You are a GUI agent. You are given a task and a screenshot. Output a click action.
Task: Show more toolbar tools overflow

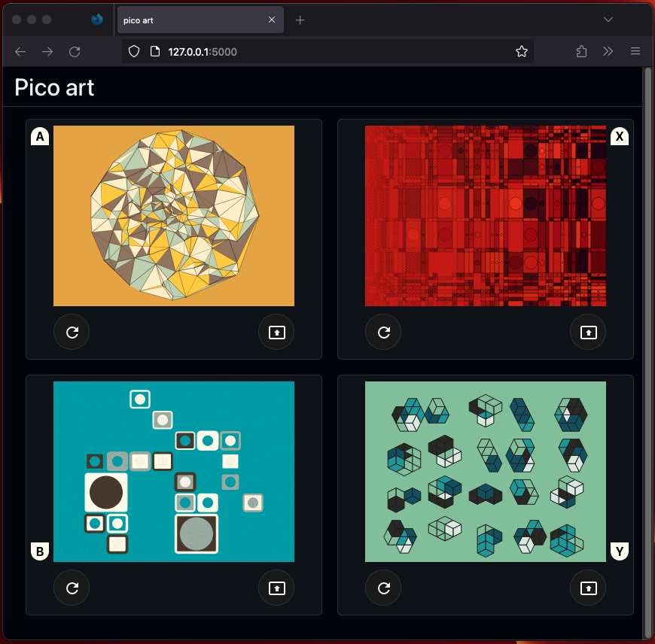coord(608,51)
